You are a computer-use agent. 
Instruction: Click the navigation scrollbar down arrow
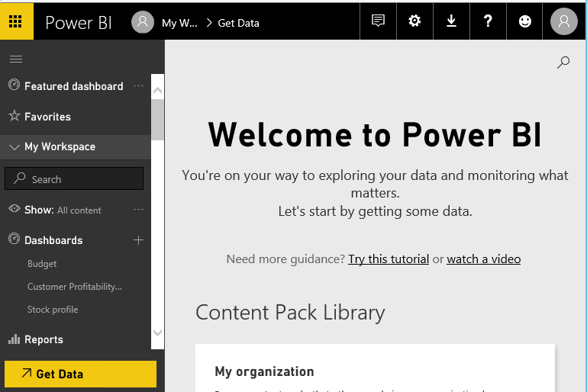pos(157,333)
